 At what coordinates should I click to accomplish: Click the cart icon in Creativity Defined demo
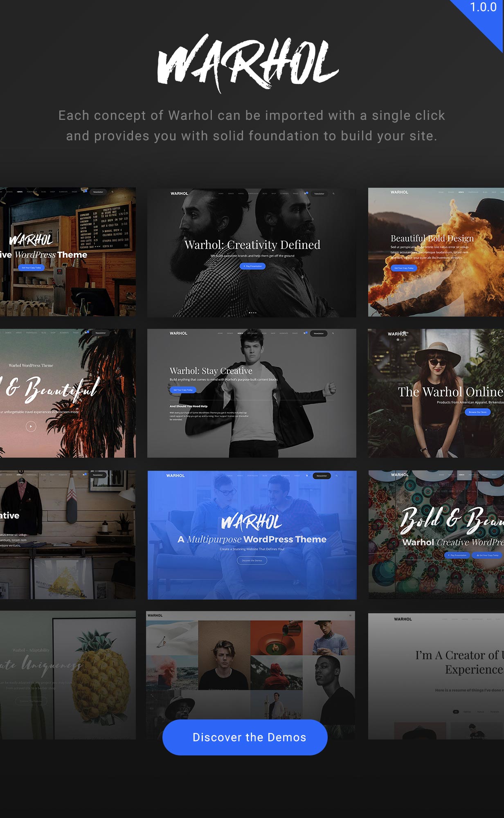[x=306, y=193]
